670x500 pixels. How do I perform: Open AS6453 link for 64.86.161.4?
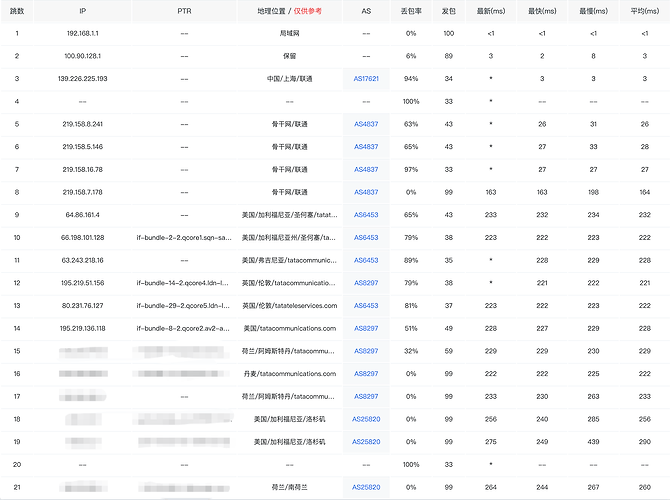pos(366,215)
